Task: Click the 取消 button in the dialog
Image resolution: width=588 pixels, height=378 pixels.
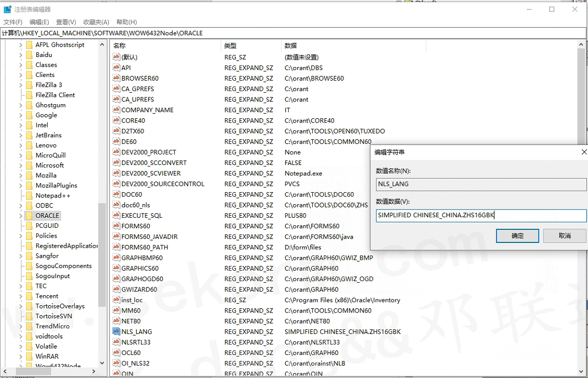Action: click(564, 236)
